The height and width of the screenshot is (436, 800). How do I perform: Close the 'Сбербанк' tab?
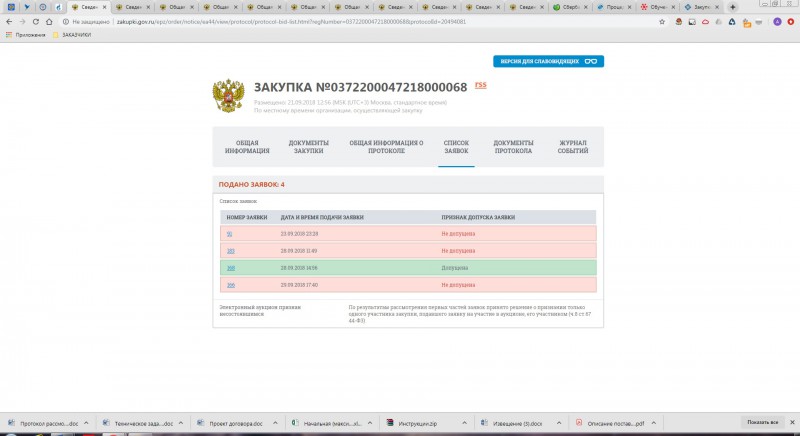pos(586,7)
